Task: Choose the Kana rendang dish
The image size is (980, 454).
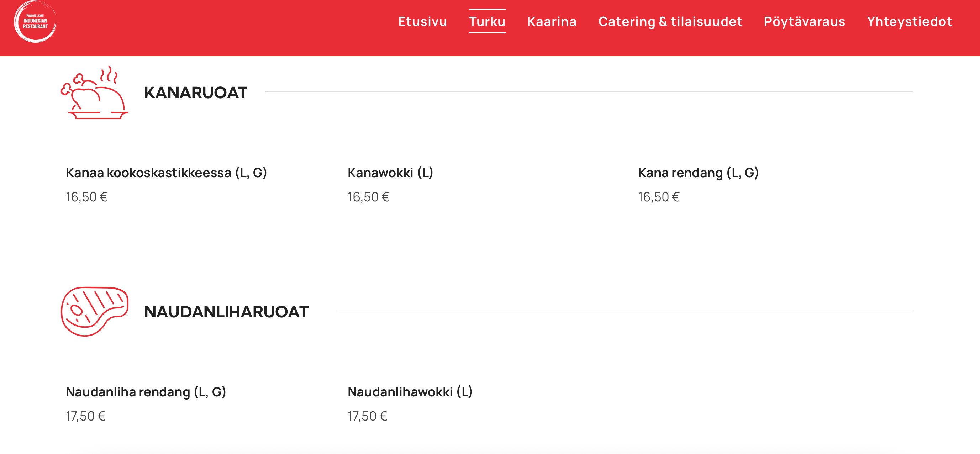Action: [x=698, y=173]
